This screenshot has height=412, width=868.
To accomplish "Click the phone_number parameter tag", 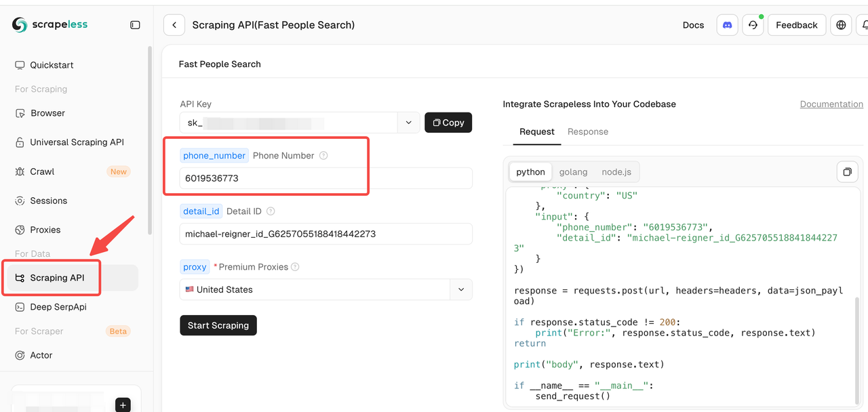I will click(214, 156).
